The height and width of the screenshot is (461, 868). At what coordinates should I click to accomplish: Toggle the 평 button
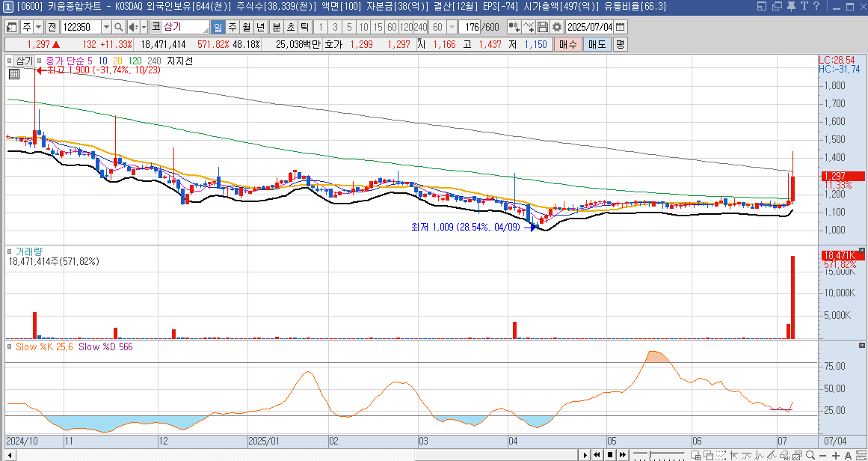[x=621, y=44]
